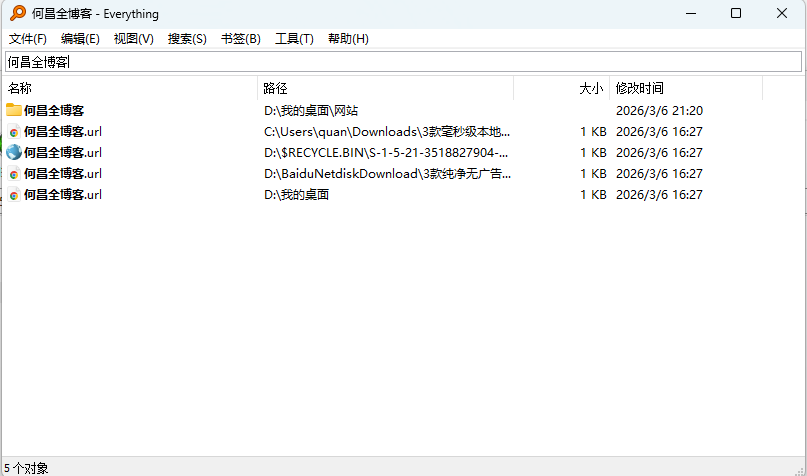Open the 搜索(S) menu

point(187,39)
